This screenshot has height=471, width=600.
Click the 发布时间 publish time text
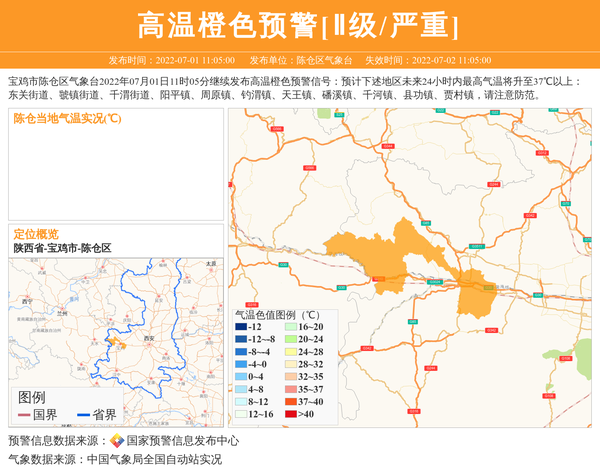(171, 60)
